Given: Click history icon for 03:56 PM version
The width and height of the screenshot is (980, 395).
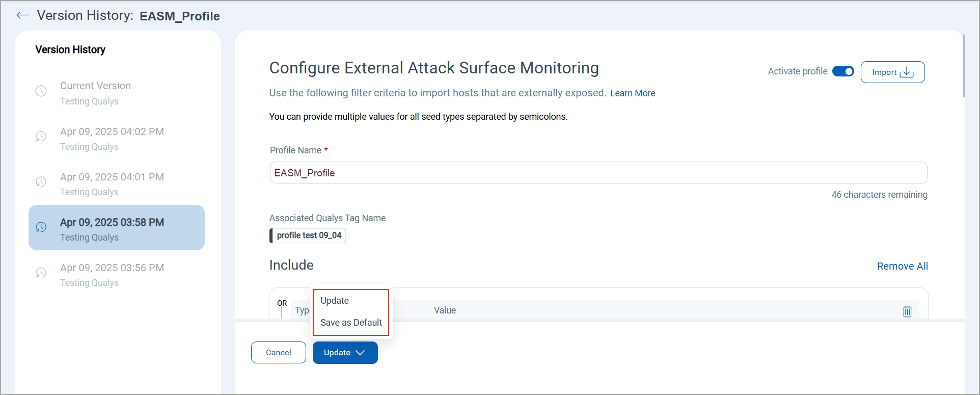Looking at the screenshot, I should (41, 272).
